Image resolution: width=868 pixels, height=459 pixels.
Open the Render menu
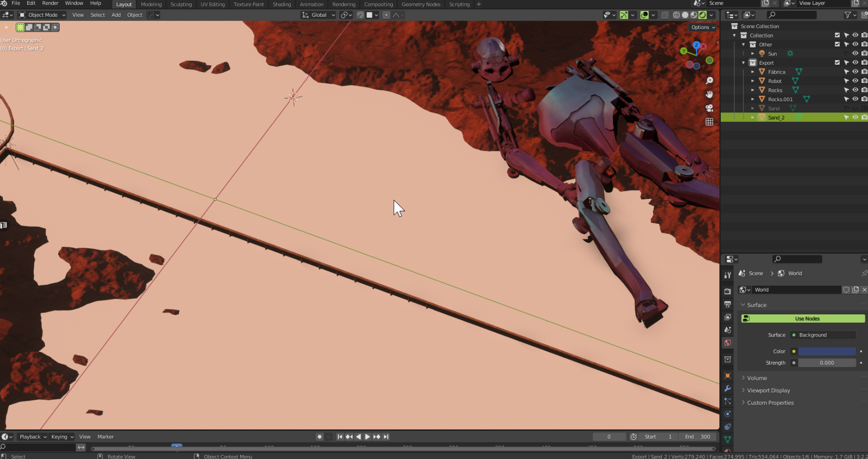pos(50,3)
